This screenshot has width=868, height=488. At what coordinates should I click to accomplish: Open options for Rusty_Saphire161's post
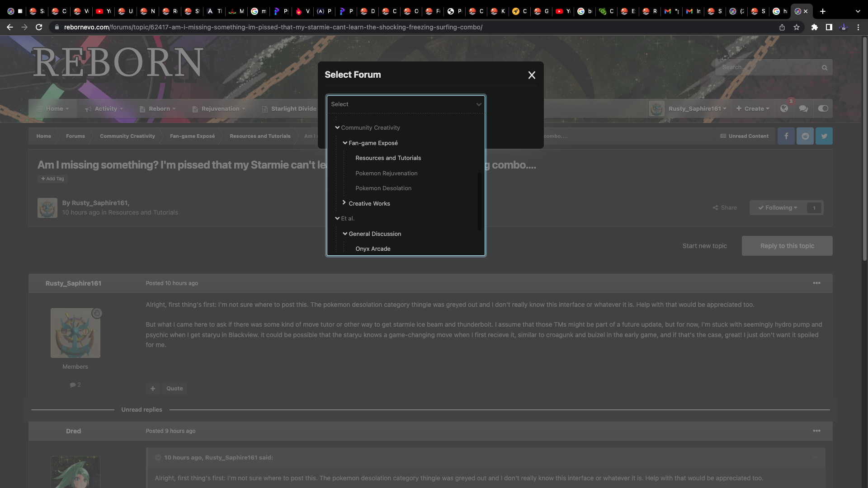coord(816,283)
